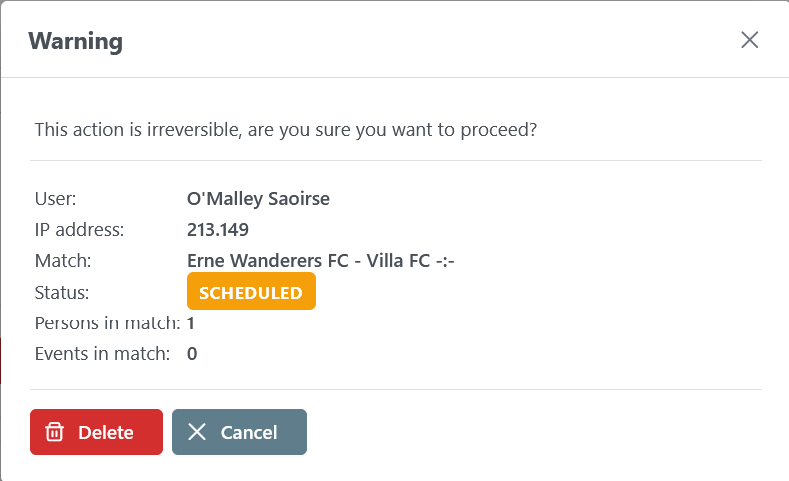789x481 pixels.
Task: Click the 'IP address:' field label
Action: coord(79,229)
